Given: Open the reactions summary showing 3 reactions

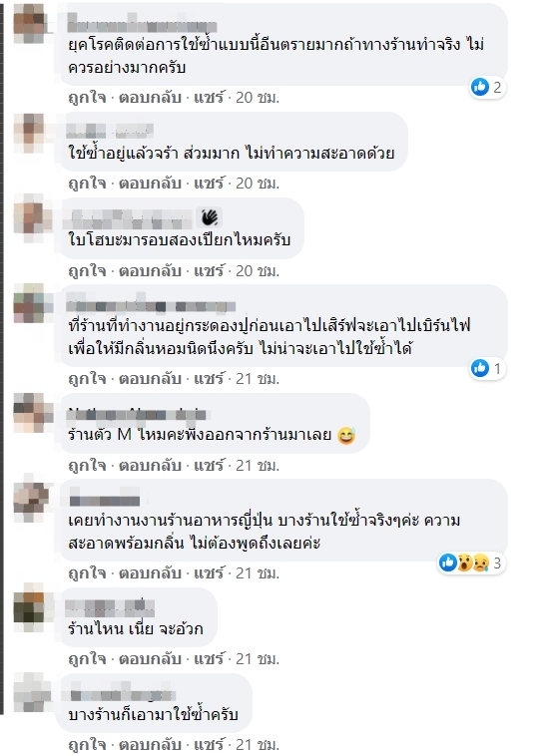Looking at the screenshot, I should click(471, 563).
